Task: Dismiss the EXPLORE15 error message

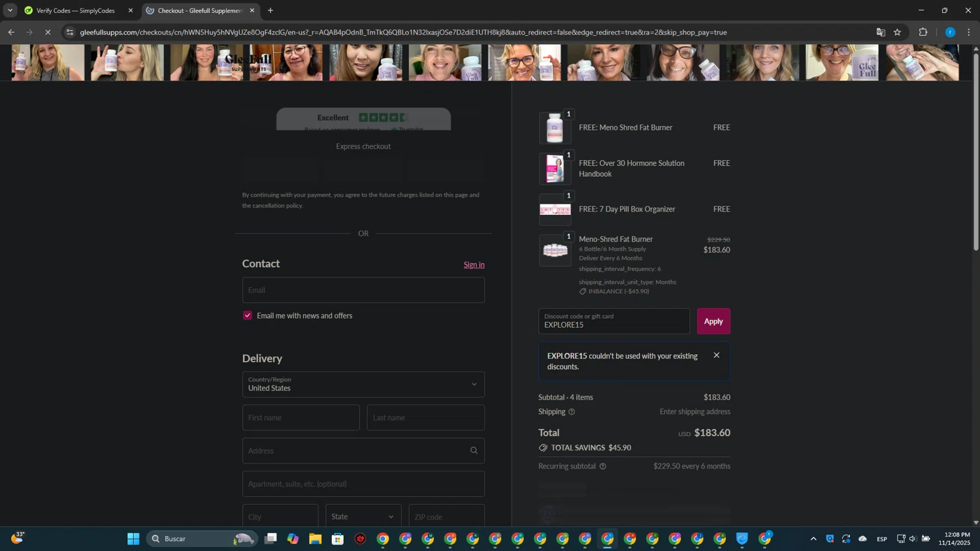Action: tap(717, 356)
